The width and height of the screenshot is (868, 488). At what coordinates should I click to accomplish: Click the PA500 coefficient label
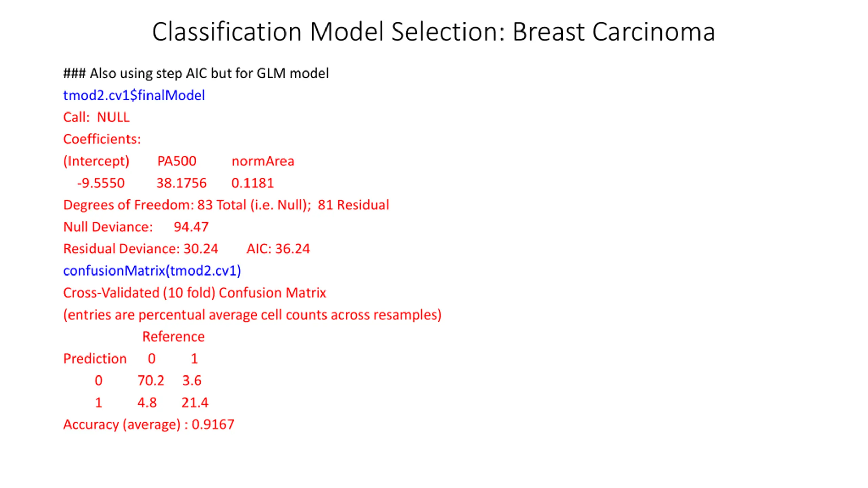tap(177, 161)
